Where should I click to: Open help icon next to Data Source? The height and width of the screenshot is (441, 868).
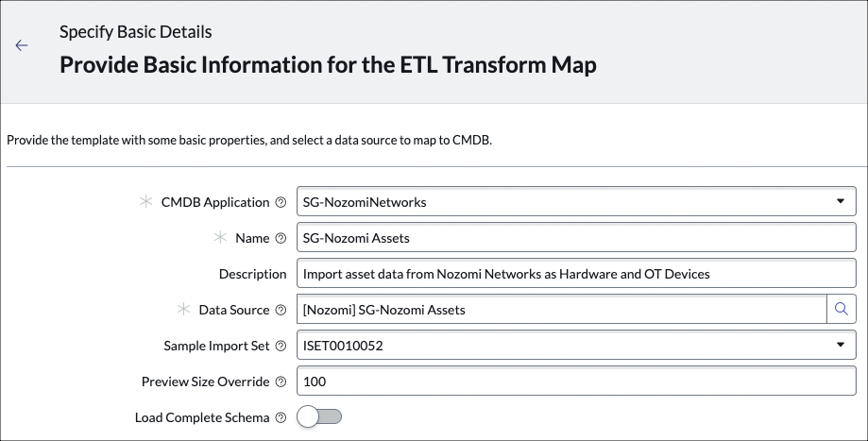pos(281,310)
